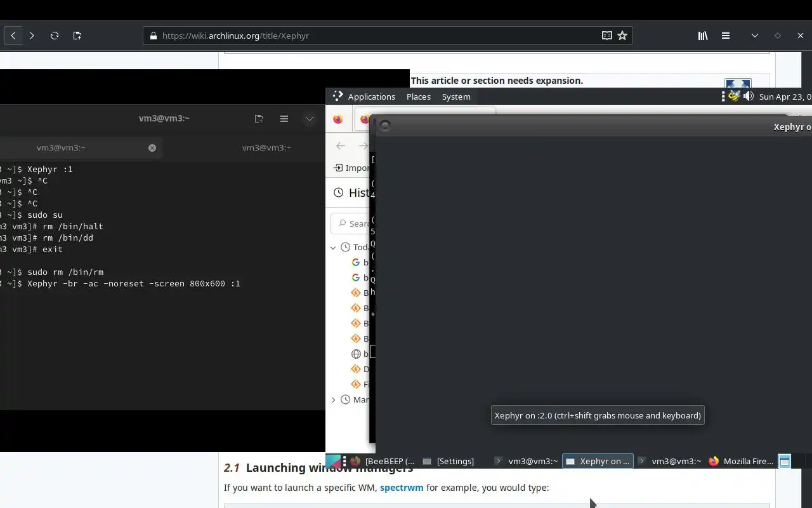Open terminal hamburger menu
Viewport: 812px width, 508px height.
(284, 119)
